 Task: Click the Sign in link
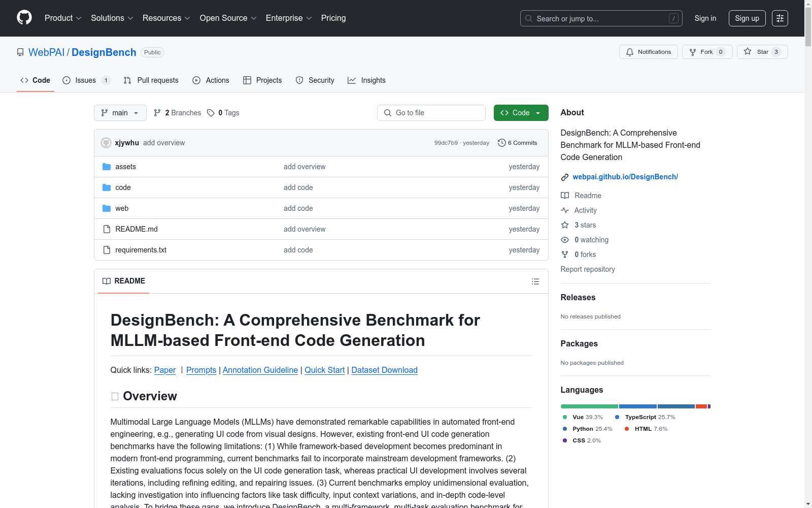(x=705, y=18)
